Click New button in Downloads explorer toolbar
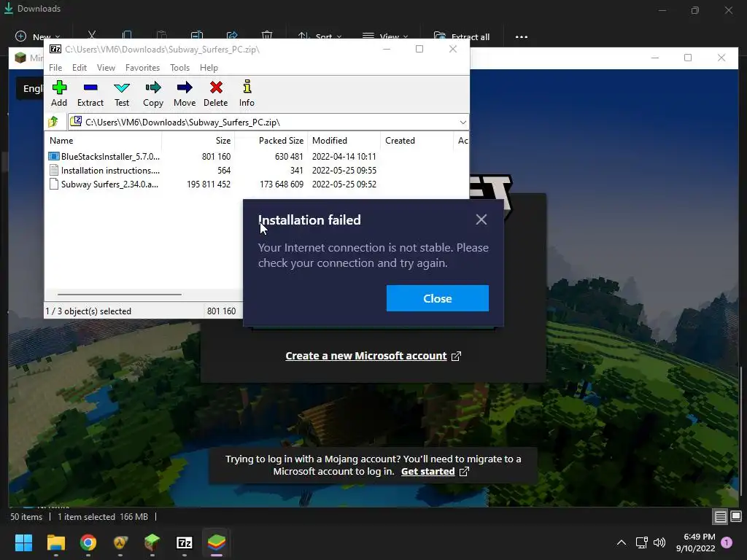747x560 pixels. (x=38, y=36)
